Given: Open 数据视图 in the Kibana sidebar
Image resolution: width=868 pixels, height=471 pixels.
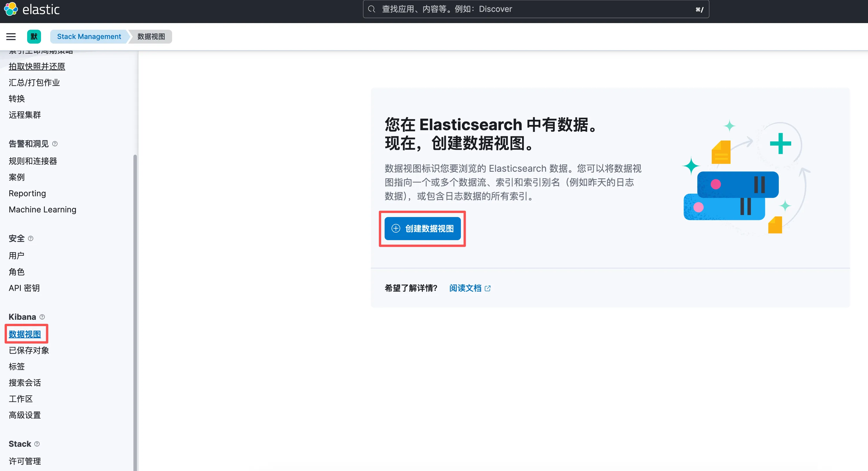Looking at the screenshot, I should tap(25, 334).
